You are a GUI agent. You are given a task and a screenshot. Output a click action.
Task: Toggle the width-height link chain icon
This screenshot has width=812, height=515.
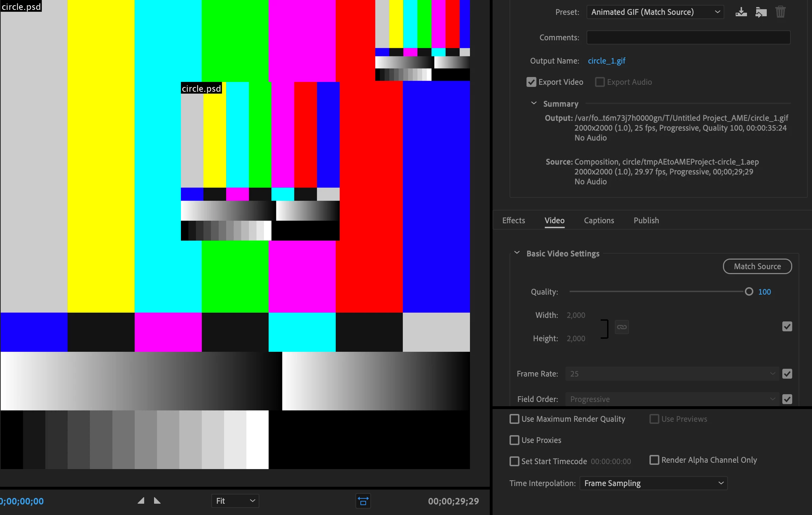622,327
